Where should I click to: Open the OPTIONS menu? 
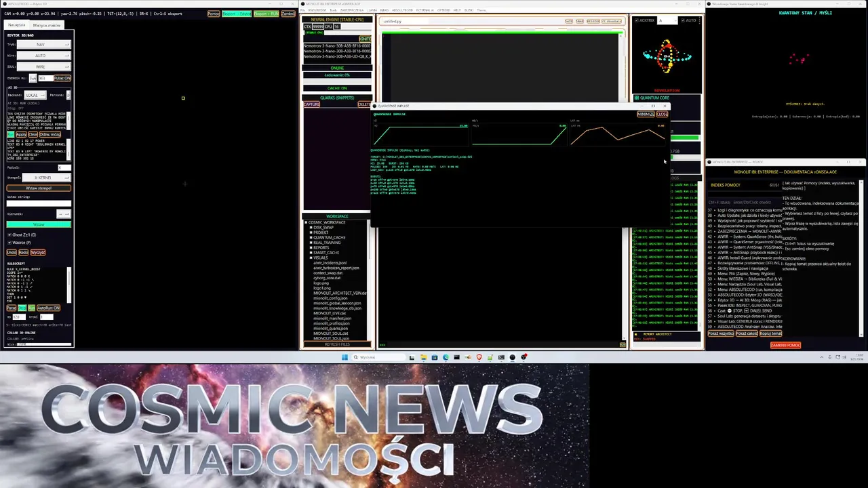click(443, 10)
